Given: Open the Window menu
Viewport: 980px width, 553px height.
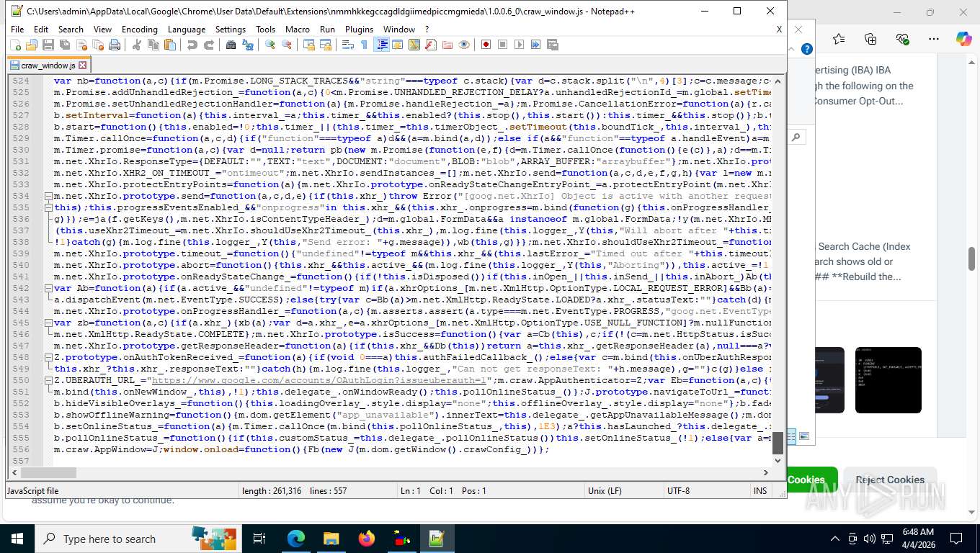Looking at the screenshot, I should pyautogui.click(x=399, y=30).
